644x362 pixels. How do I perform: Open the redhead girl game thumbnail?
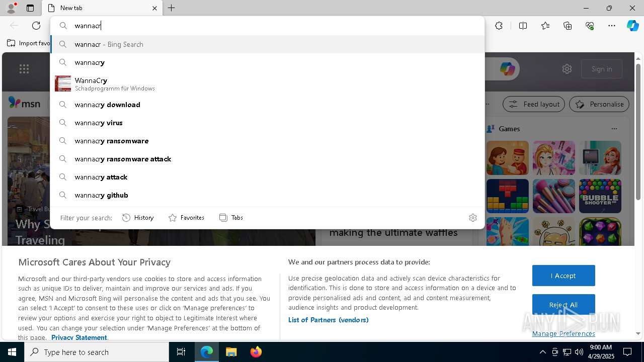600,158
